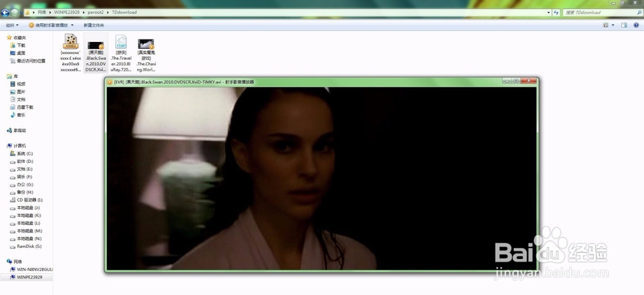Open network computer WINPE23929 in sidebar
The height and width of the screenshot is (295, 644).
26,278
